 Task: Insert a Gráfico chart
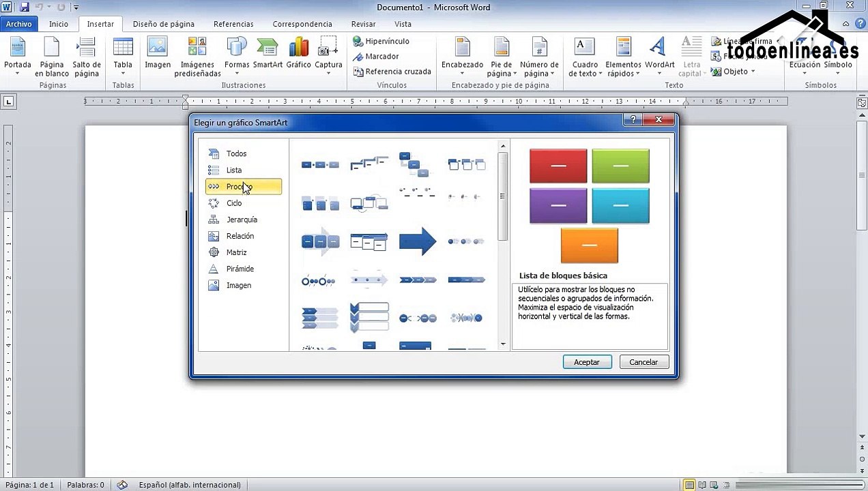pyautogui.click(x=298, y=53)
